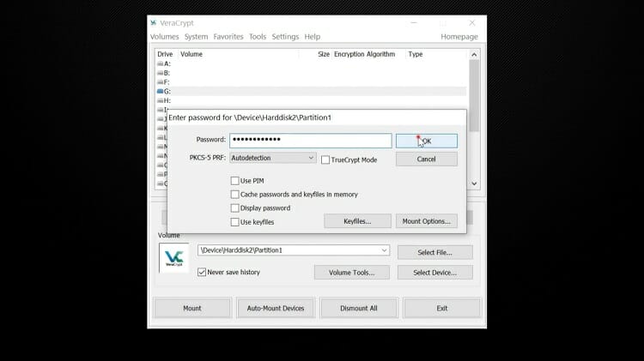Click the Mount Options... button
Screen dimensions: 644x361
tap(426, 221)
